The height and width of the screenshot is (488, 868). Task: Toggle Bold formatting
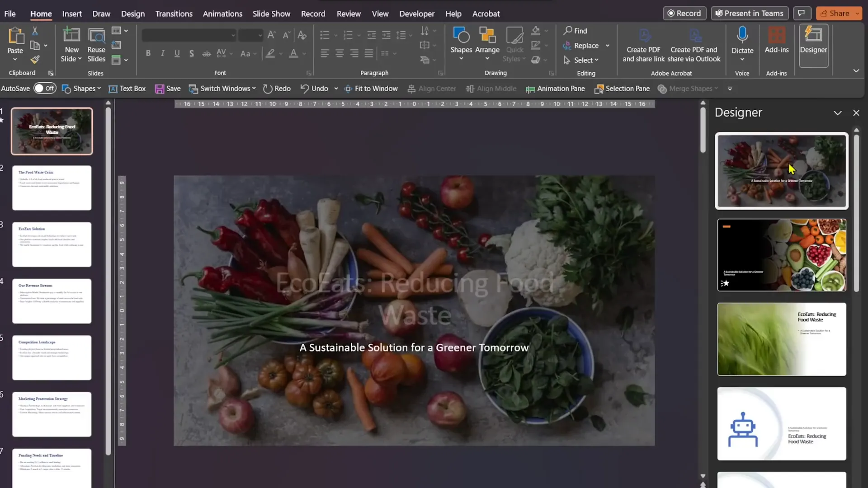(148, 53)
